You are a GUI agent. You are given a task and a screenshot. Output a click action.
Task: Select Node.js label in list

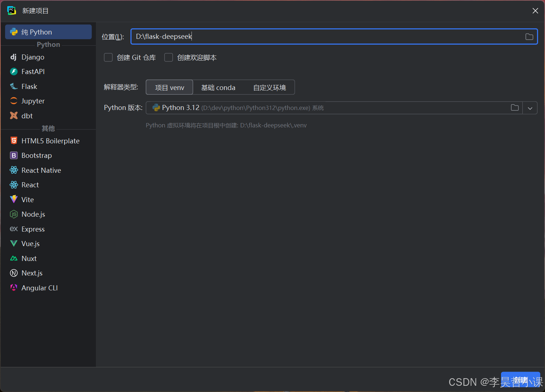[33, 214]
